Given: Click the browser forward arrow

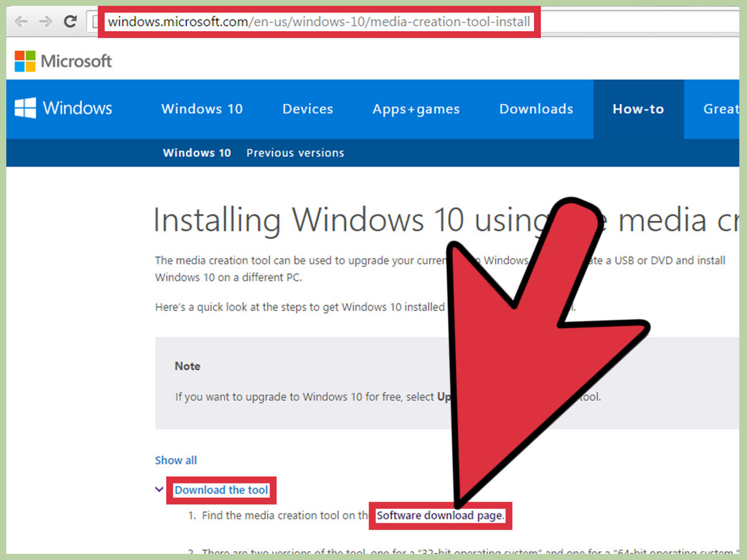Looking at the screenshot, I should (x=45, y=22).
